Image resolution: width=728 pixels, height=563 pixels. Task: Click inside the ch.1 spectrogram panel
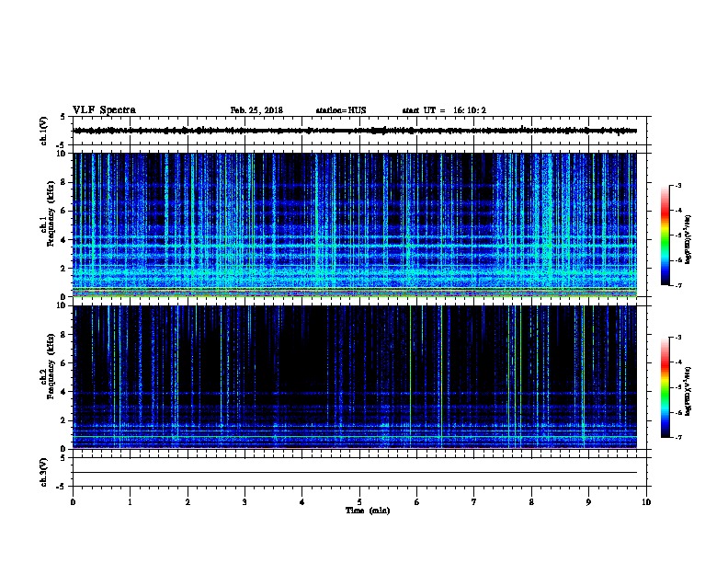coord(355,224)
